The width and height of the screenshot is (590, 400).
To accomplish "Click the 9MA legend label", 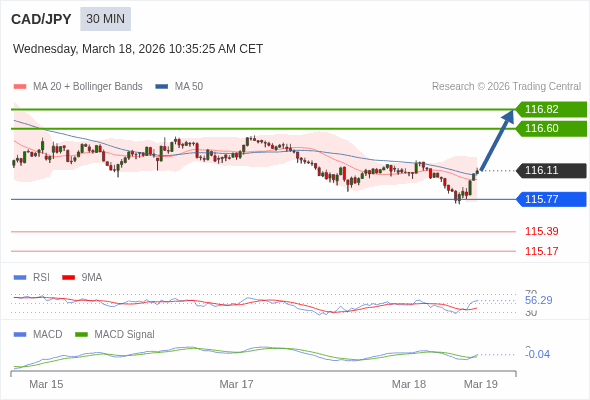I will pos(91,277).
